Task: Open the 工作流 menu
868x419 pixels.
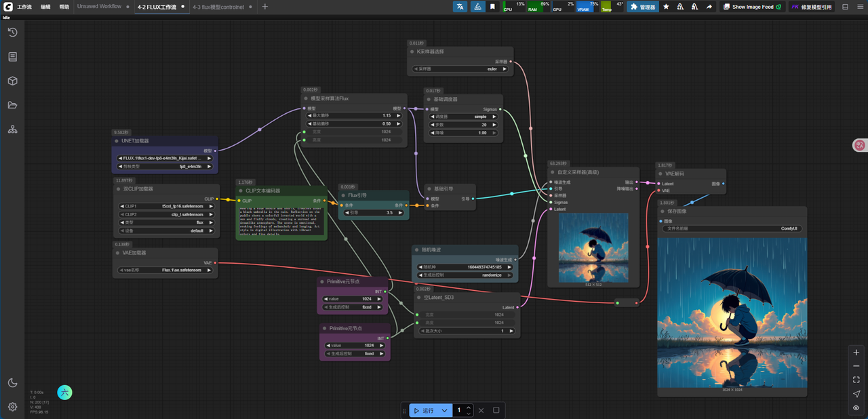Action: (x=24, y=7)
